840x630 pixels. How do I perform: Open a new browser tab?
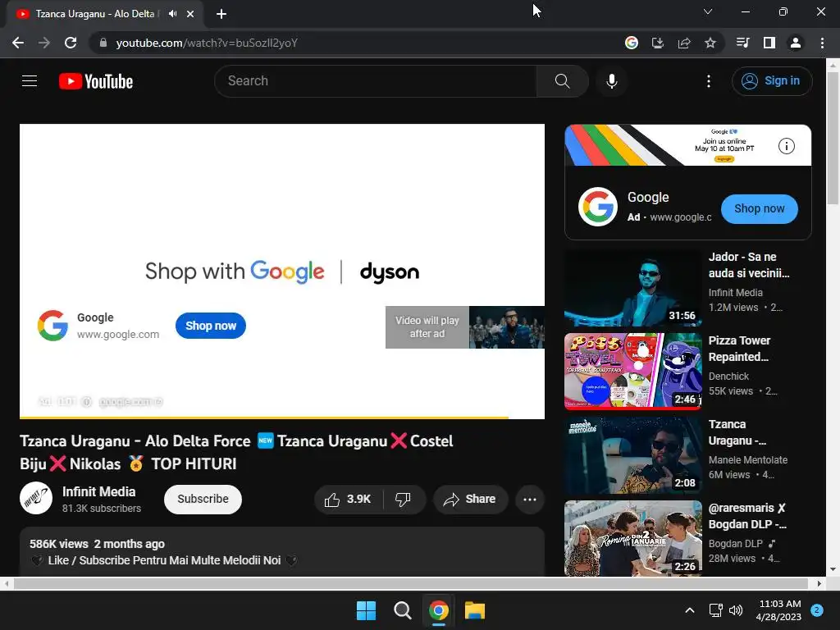[221, 14]
